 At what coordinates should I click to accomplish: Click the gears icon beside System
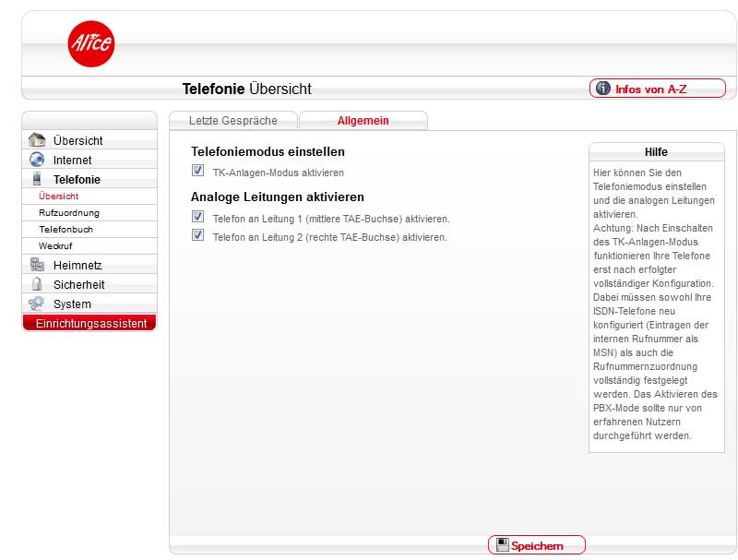[37, 304]
